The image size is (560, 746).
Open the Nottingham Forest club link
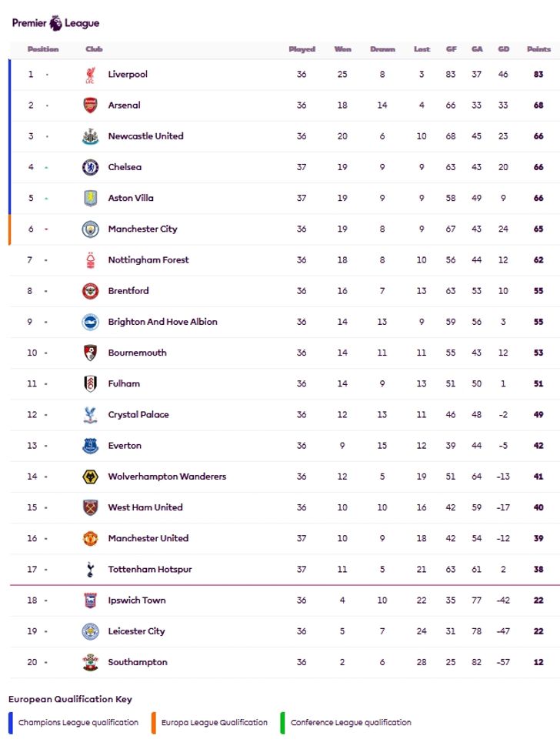[x=148, y=259]
